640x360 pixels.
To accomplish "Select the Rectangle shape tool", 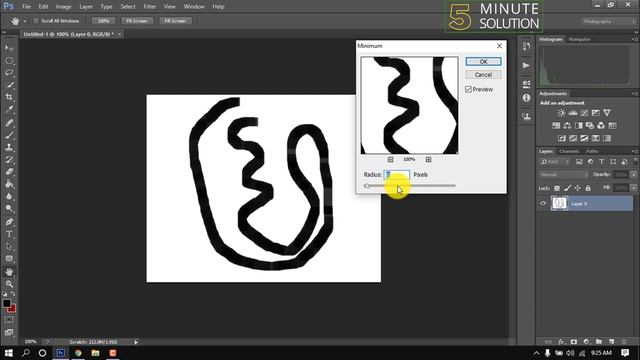I will coord(9,259).
